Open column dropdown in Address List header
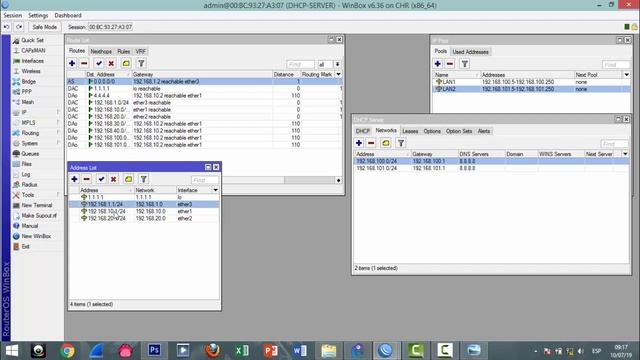 216,190
